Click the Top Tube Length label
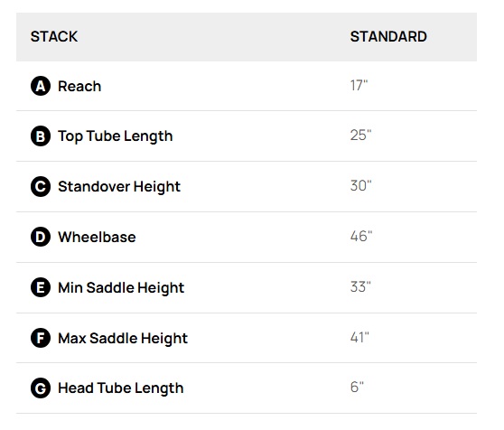Image resolution: width=504 pixels, height=430 pixels. tap(115, 136)
